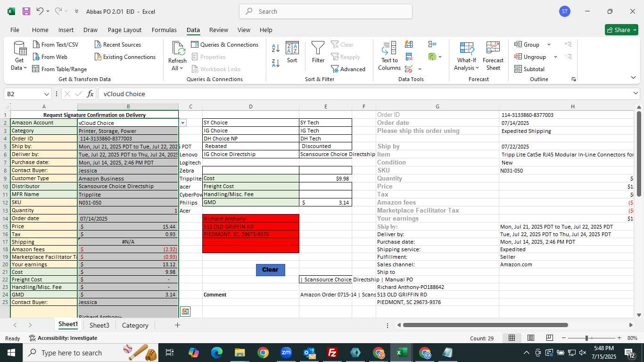
Task: Click From Text/CSV
Action: pyautogui.click(x=55, y=44)
